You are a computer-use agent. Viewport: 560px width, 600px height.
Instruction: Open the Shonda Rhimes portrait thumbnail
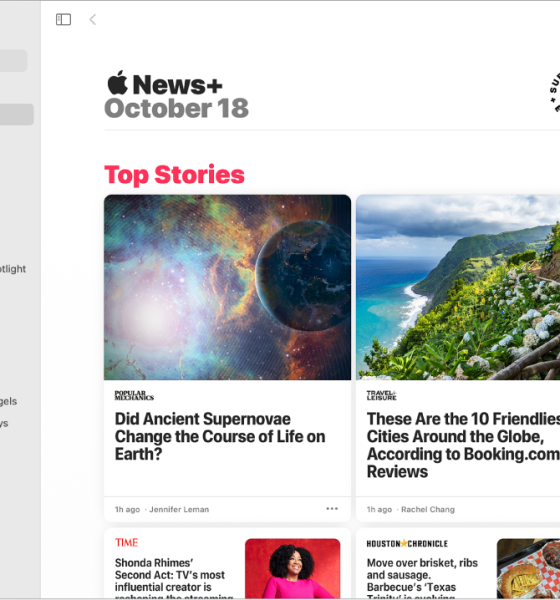(x=292, y=569)
